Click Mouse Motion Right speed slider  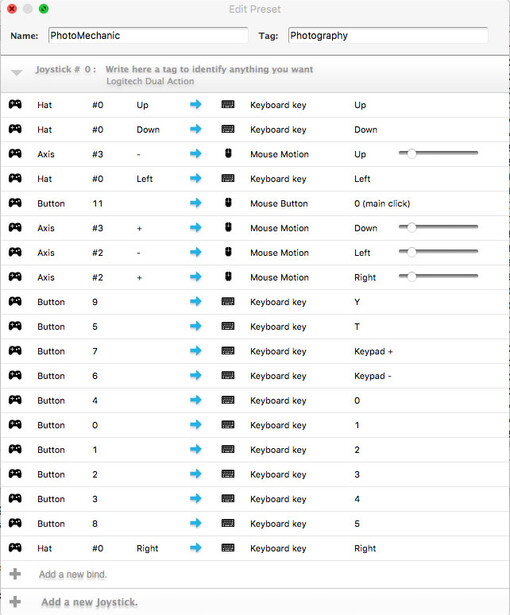(438, 277)
